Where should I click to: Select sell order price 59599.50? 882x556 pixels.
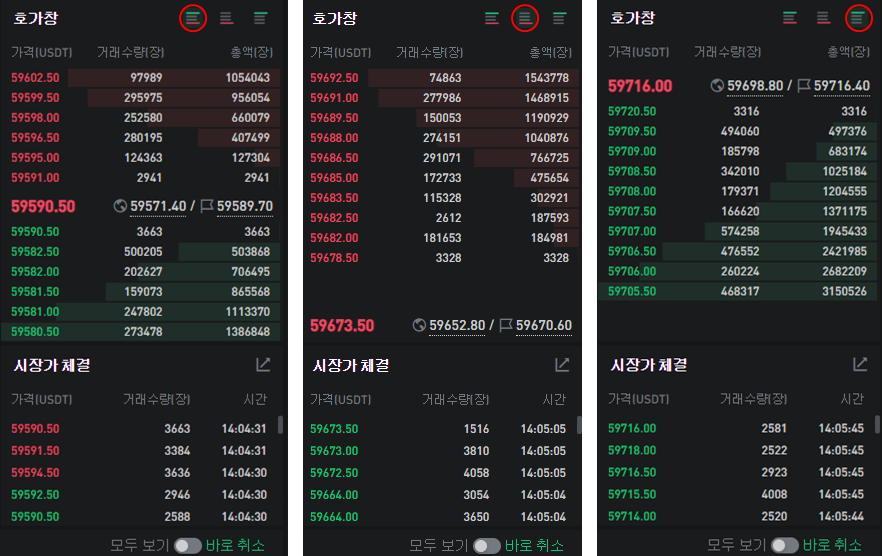coord(35,97)
